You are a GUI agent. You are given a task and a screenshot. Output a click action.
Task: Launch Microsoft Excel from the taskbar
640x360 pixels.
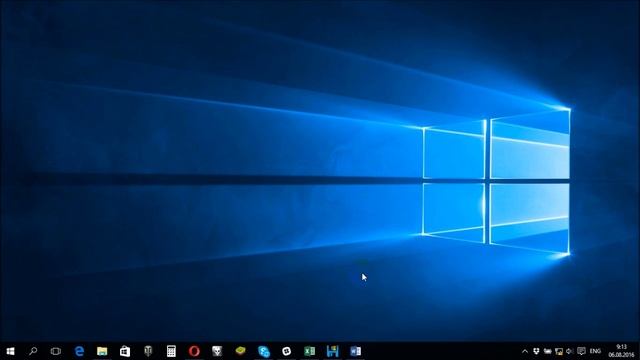click(x=309, y=351)
